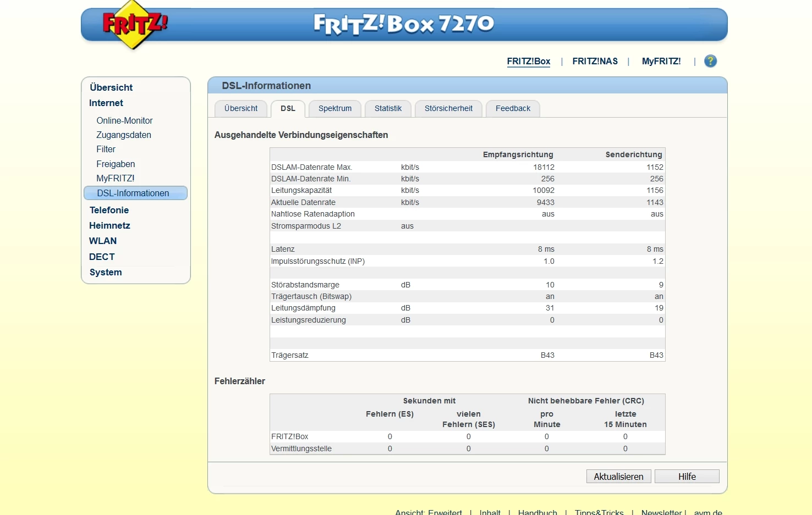Click the FRITZ!Box 7270 header title
Screen dimensions: 812x515
404,24
